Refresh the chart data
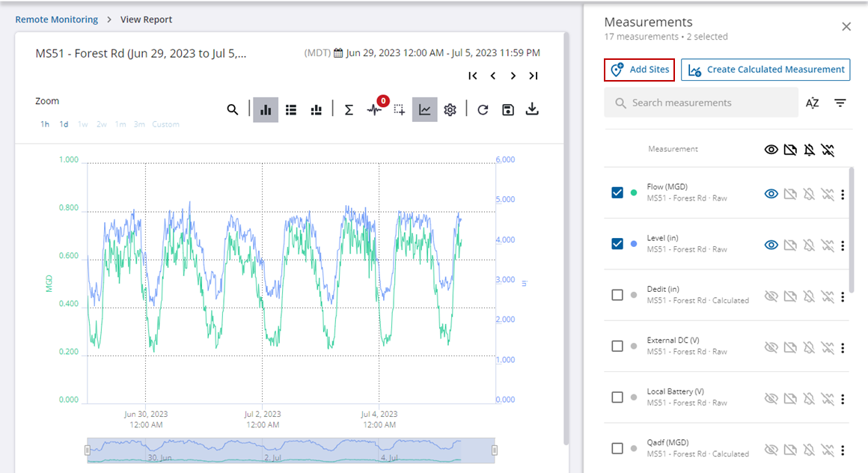Viewport: 868px width, 473px height. [483, 110]
